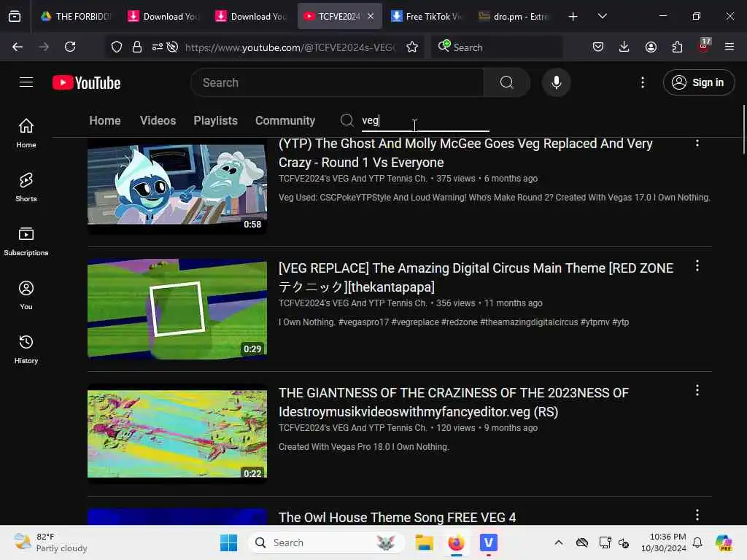Click the extension icon with 17 badge
This screenshot has height=560, width=747.
[x=704, y=46]
